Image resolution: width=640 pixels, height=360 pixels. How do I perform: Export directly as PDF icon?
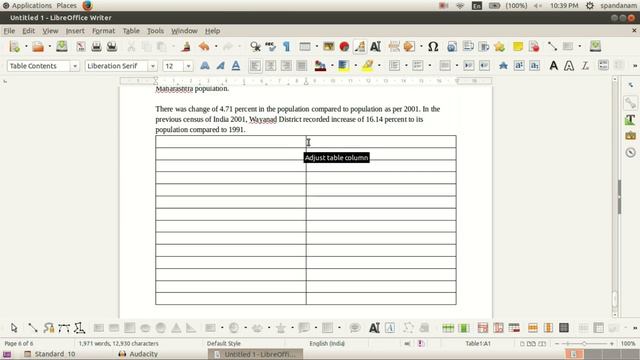coord(81,47)
